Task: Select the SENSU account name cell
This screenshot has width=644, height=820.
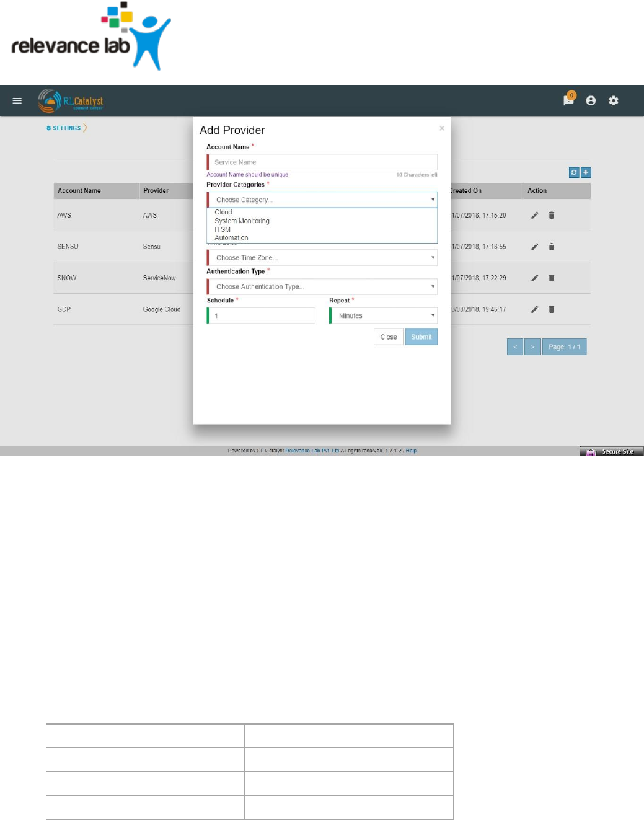Action: (68, 246)
